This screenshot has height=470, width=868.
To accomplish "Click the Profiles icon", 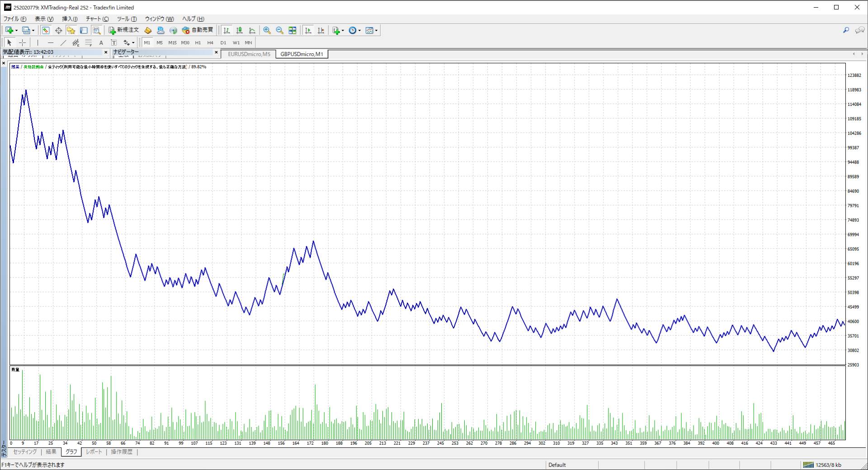I will click(26, 30).
